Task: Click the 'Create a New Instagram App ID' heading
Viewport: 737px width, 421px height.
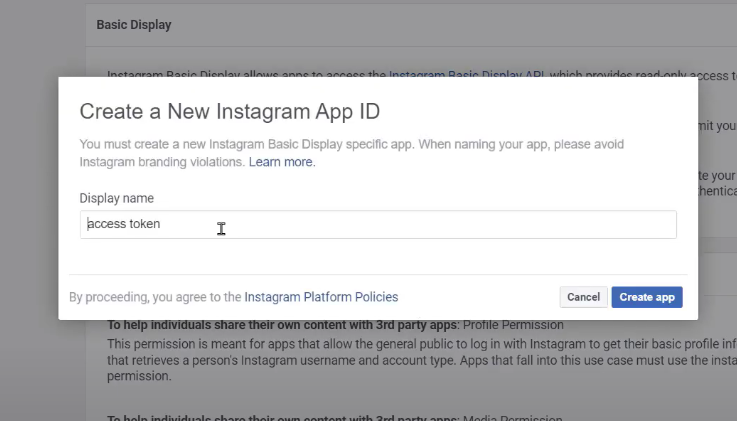Action: [x=229, y=111]
